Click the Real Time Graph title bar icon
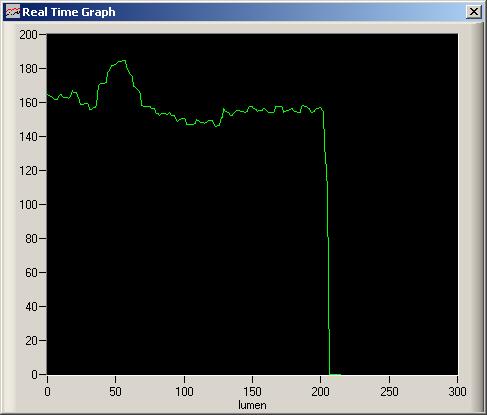The image size is (487, 415). tap(13, 12)
